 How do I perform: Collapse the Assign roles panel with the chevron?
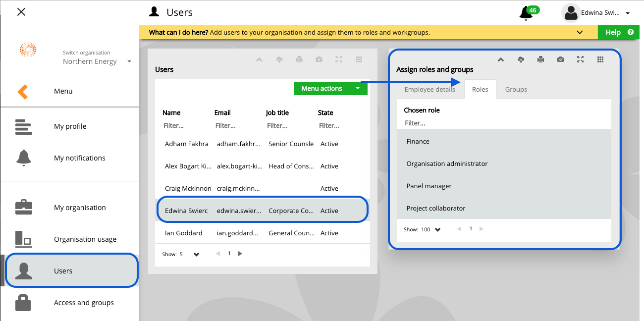coord(501,59)
